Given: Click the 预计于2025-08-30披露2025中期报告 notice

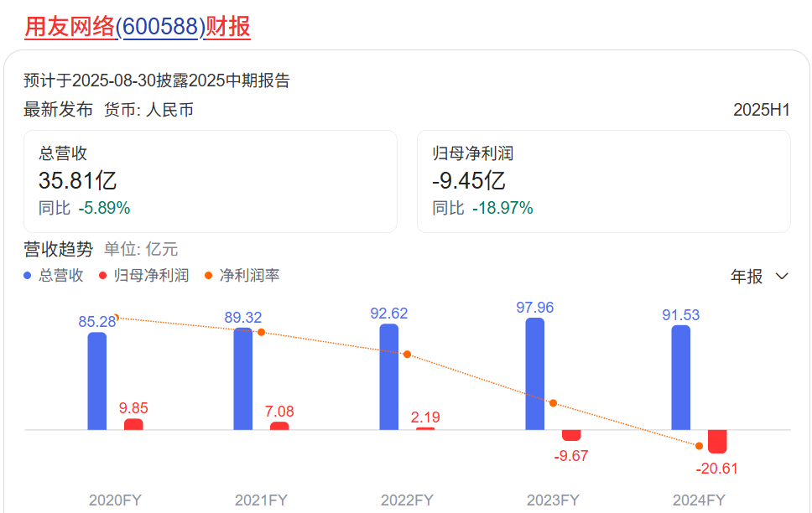Looking at the screenshot, I should pyautogui.click(x=156, y=80).
